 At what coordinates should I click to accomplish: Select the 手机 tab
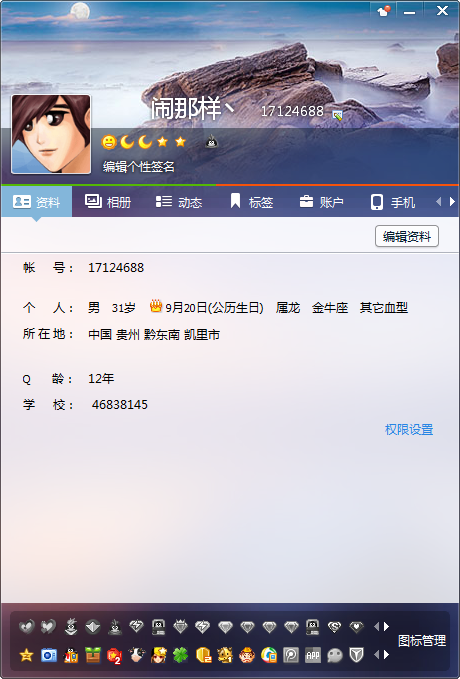[x=393, y=202]
